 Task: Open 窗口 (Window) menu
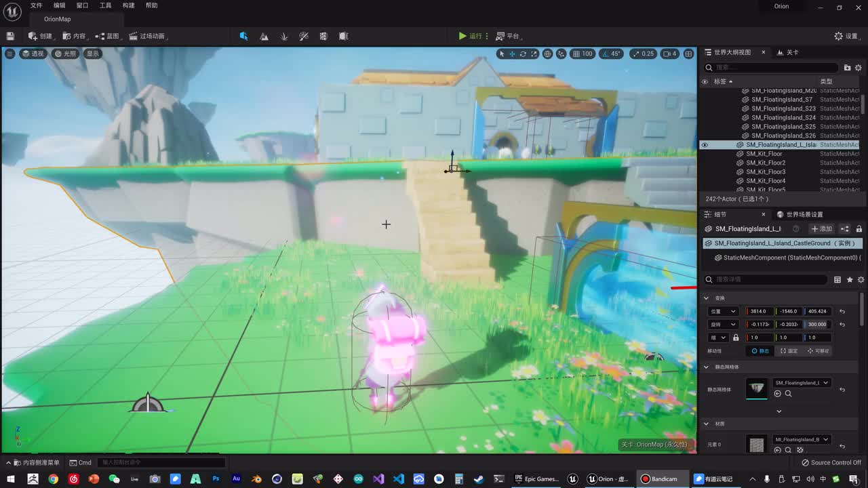82,5
